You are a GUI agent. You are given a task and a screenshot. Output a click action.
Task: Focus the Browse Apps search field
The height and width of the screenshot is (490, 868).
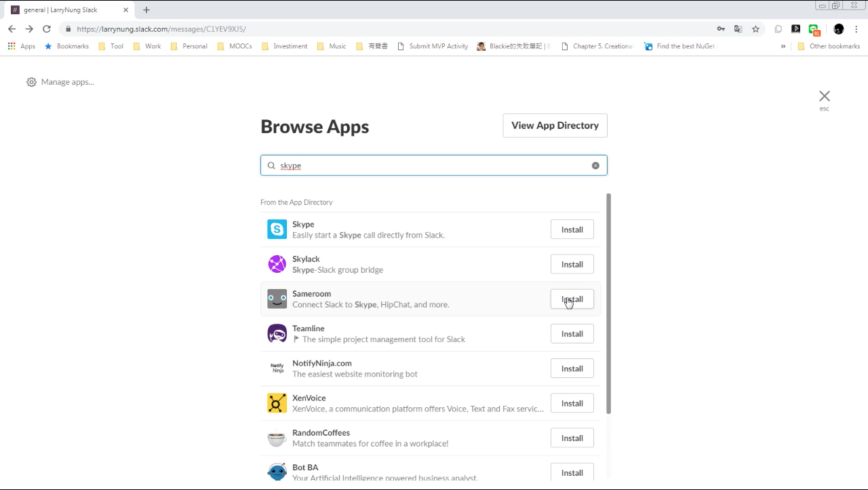tap(433, 166)
